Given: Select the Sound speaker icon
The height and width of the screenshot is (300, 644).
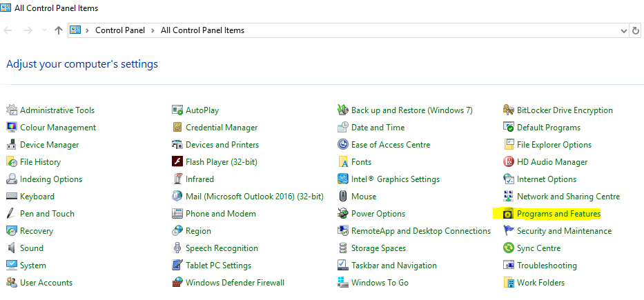Looking at the screenshot, I should (x=12, y=248).
